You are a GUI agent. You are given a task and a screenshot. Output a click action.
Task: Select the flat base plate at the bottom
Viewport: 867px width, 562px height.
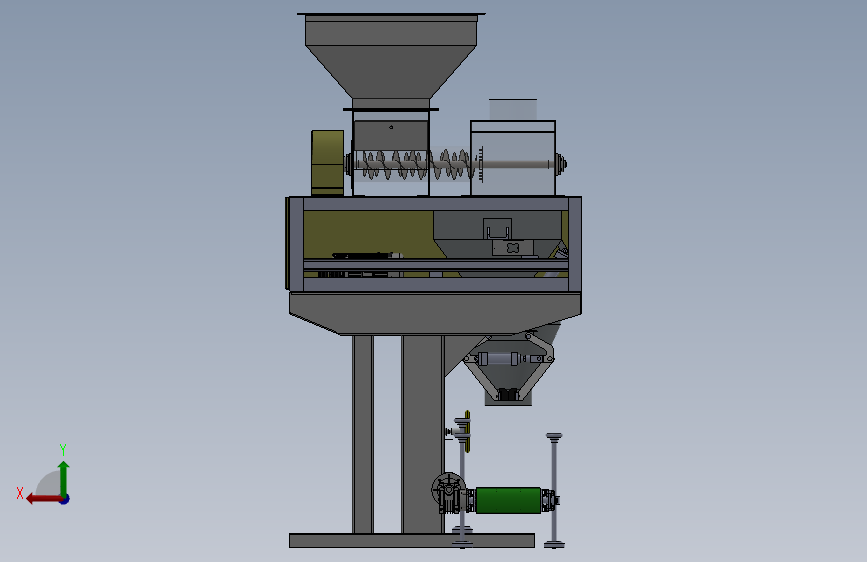coord(412,540)
